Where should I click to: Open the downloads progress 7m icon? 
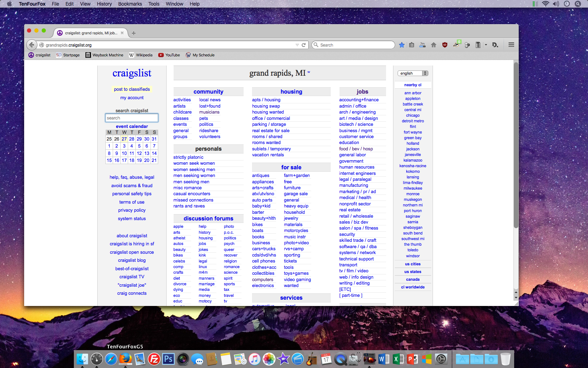422,45
